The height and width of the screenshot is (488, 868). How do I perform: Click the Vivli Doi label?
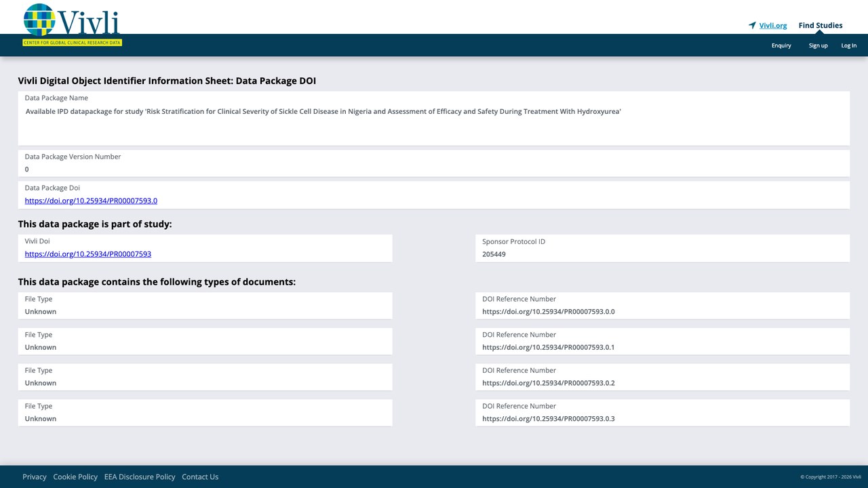tap(37, 241)
